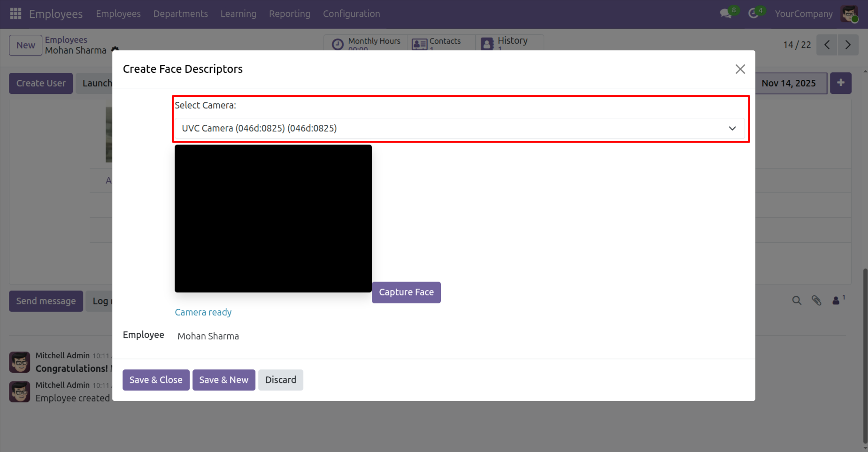Click Mitchell Admin avatar on Congratulations message
This screenshot has height=452, width=868.
pyautogui.click(x=20, y=362)
